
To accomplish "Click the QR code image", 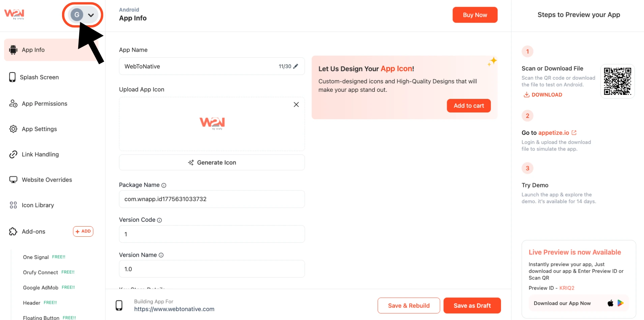I will (x=617, y=81).
